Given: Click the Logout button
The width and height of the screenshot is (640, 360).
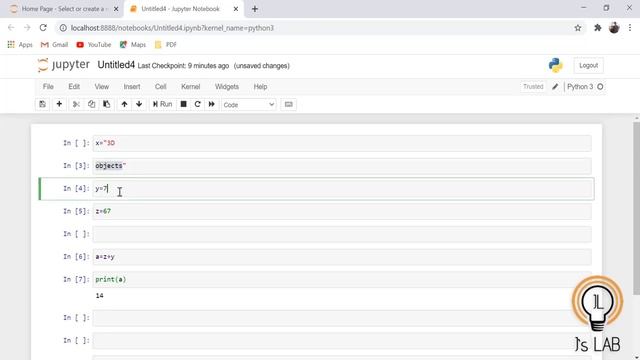Looking at the screenshot, I should click(x=588, y=66).
